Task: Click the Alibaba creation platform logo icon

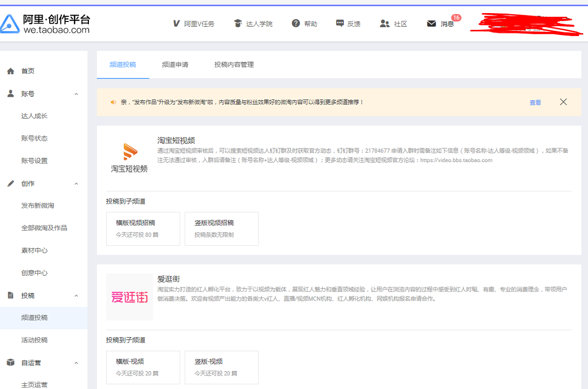Action: point(10,24)
